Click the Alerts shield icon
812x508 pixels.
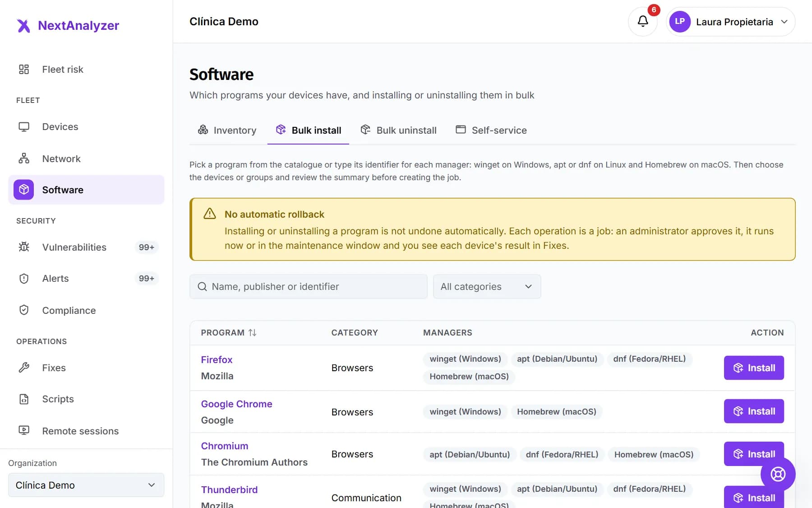click(24, 279)
